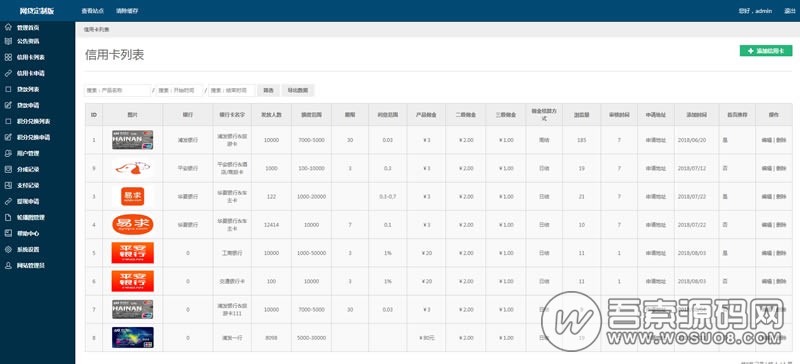Select the 支付记录 sidebar icon
The height and width of the screenshot is (364, 800).
point(8,185)
